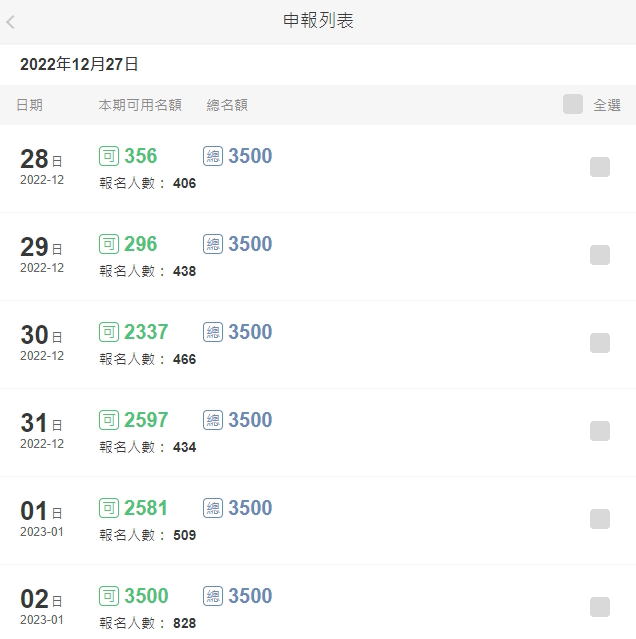The height and width of the screenshot is (639, 636).
Task: Select the checkbox for 02 January 2023
Action: [x=600, y=607]
